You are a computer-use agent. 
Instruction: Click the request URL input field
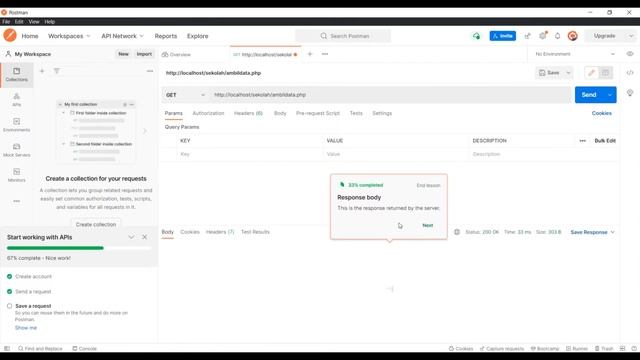(x=391, y=95)
